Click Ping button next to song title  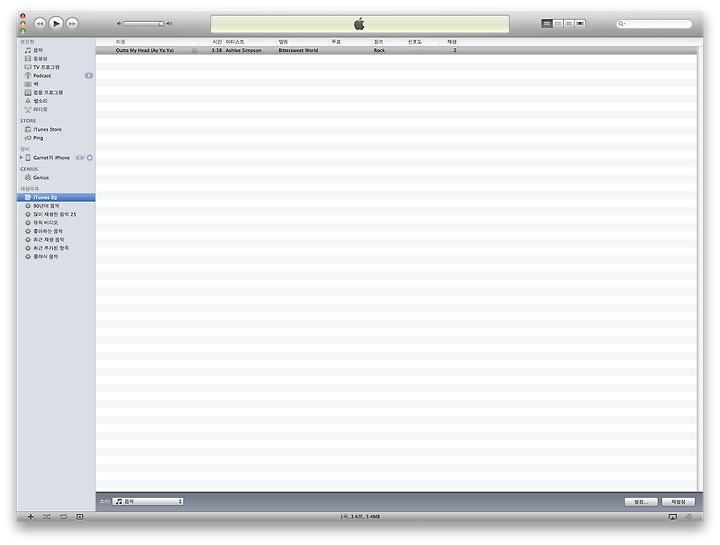(x=194, y=51)
